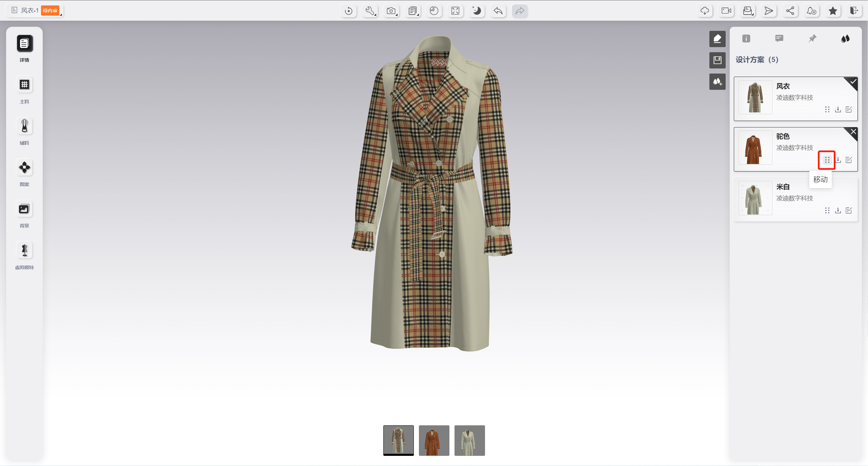Click the video camera record icon
Image resolution: width=868 pixels, height=466 pixels.
click(726, 11)
